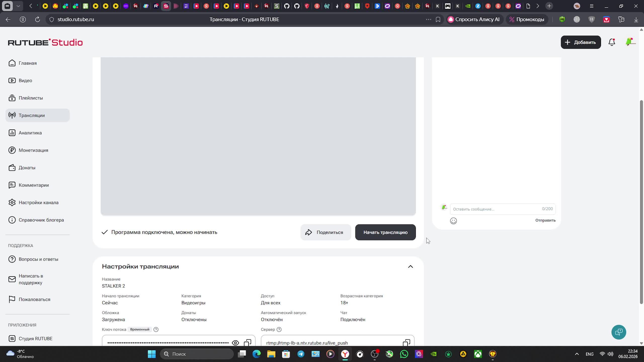644x362 pixels.
Task: Copy the stream key
Action: tap(248, 342)
